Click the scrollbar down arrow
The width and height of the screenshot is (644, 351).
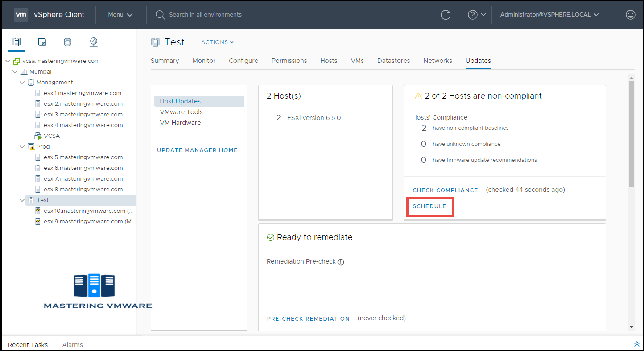click(631, 327)
